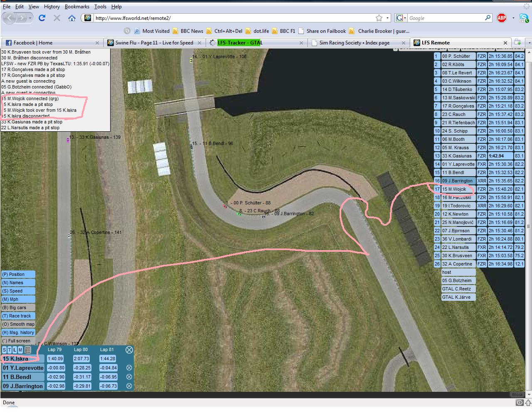
Task: Toggle the (H) Msg. history option
Action: pos(18,332)
